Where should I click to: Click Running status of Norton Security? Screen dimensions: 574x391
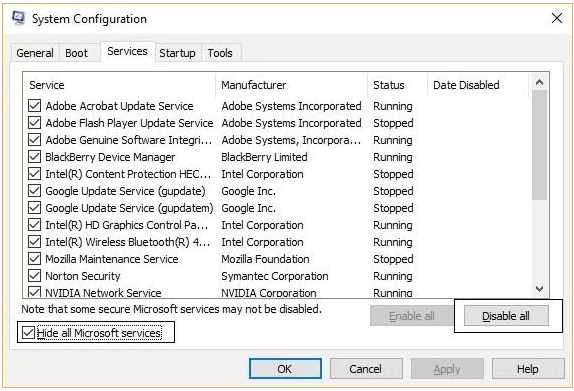pyautogui.click(x=393, y=276)
